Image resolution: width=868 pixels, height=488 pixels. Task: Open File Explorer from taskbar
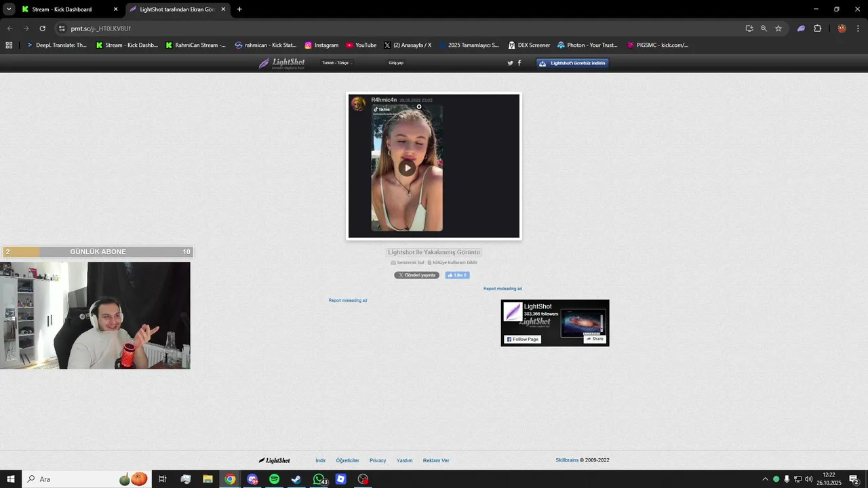coord(208,479)
